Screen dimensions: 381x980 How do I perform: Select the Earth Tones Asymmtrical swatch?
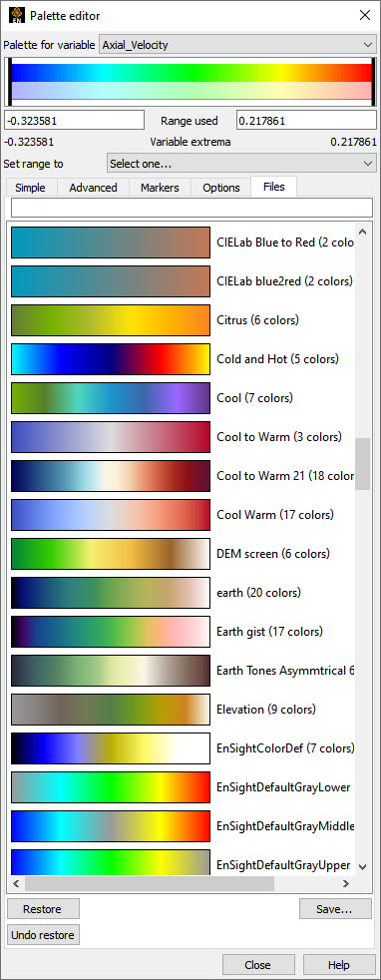pos(111,671)
